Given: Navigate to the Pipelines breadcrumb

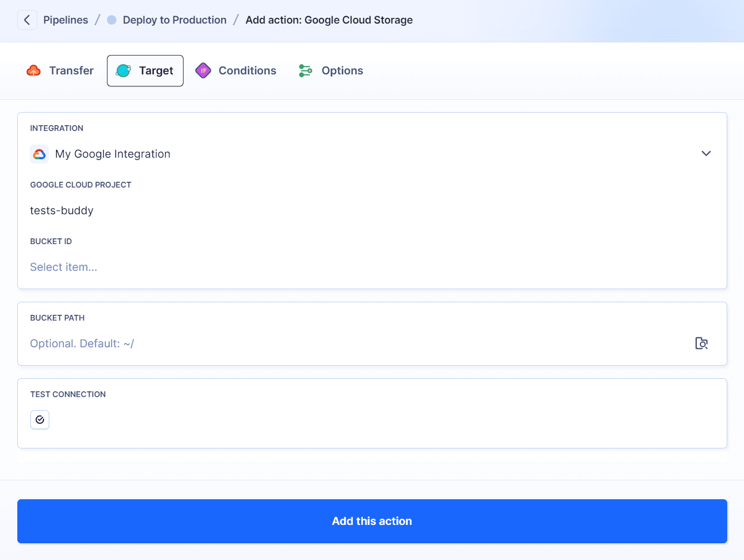Looking at the screenshot, I should pos(66,19).
